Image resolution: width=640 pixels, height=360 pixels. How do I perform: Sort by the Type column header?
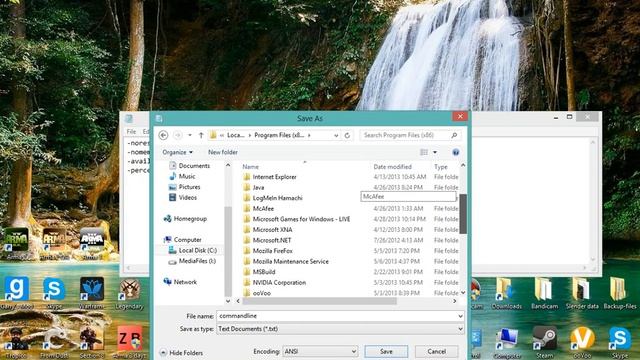coord(441,167)
